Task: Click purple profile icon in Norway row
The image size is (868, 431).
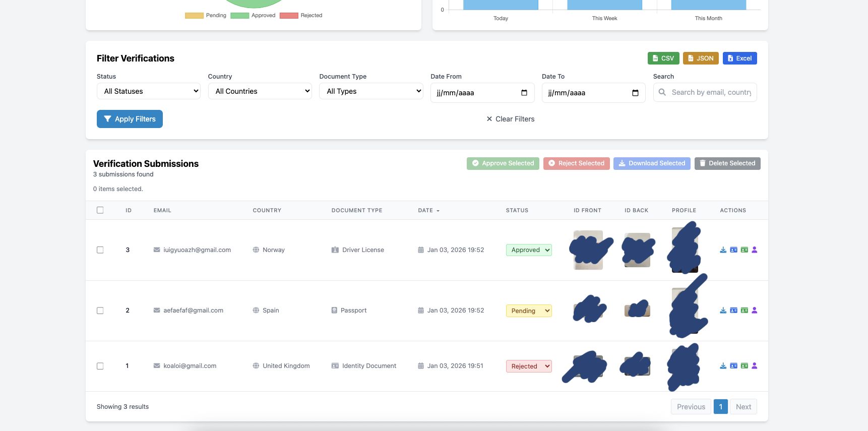Action: (x=755, y=250)
